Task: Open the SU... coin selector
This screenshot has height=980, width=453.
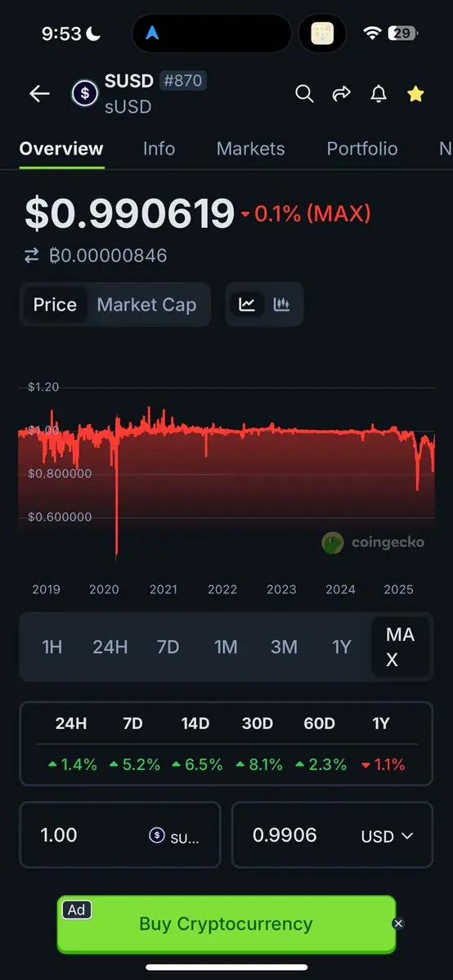Action: pyautogui.click(x=174, y=835)
